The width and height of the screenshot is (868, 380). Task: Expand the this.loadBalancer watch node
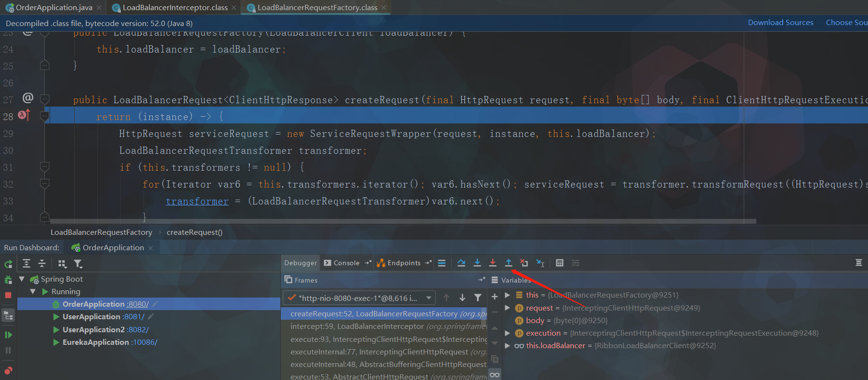click(x=507, y=345)
